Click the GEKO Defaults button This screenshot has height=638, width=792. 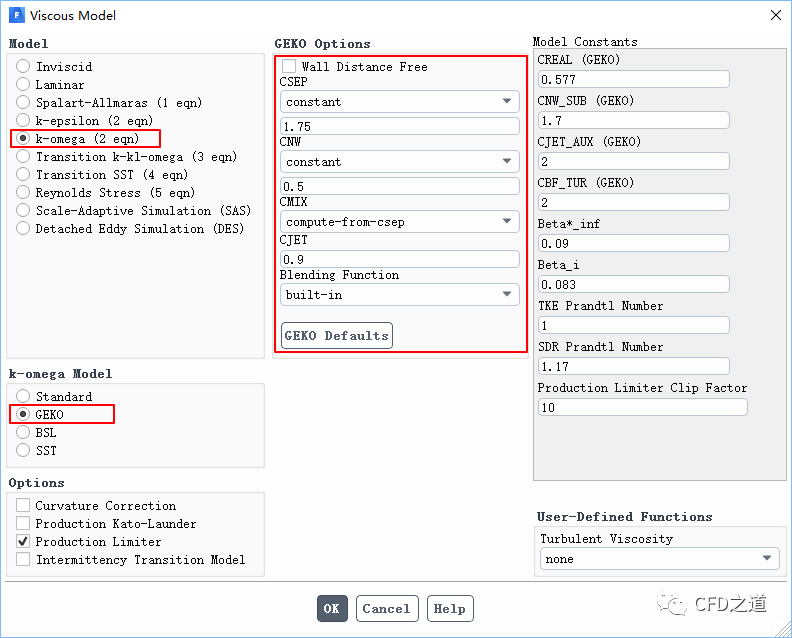336,335
